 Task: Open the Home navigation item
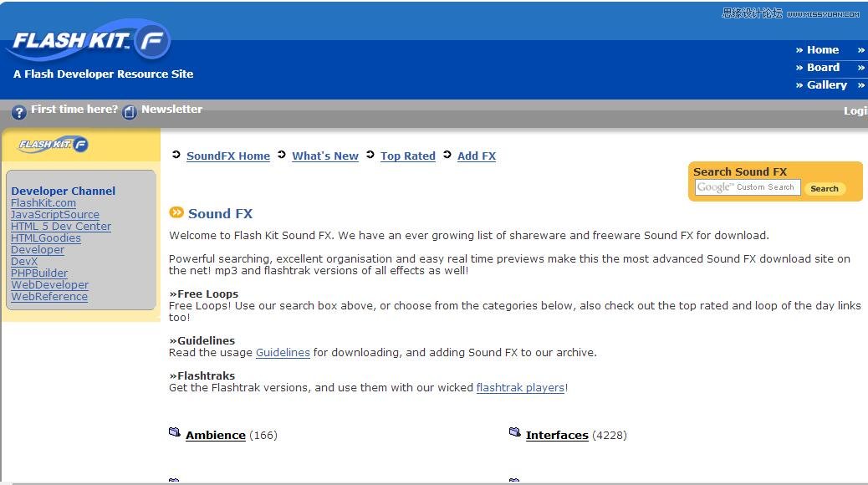point(823,50)
